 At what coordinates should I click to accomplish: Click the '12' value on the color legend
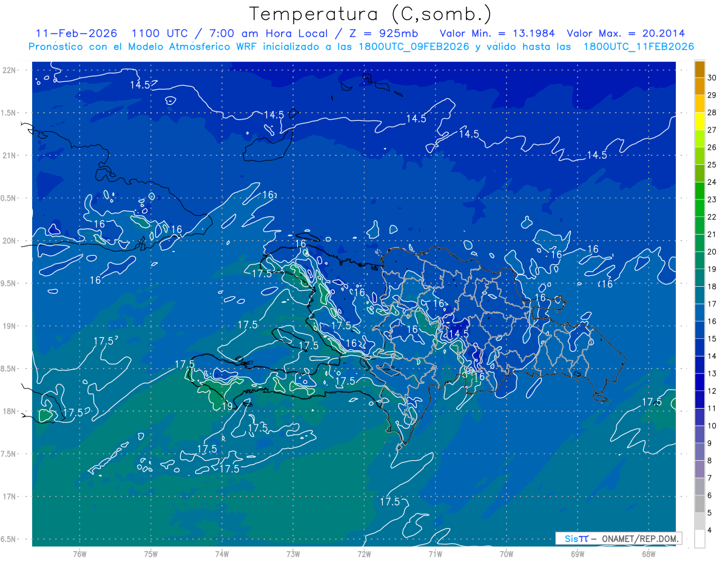click(x=712, y=390)
